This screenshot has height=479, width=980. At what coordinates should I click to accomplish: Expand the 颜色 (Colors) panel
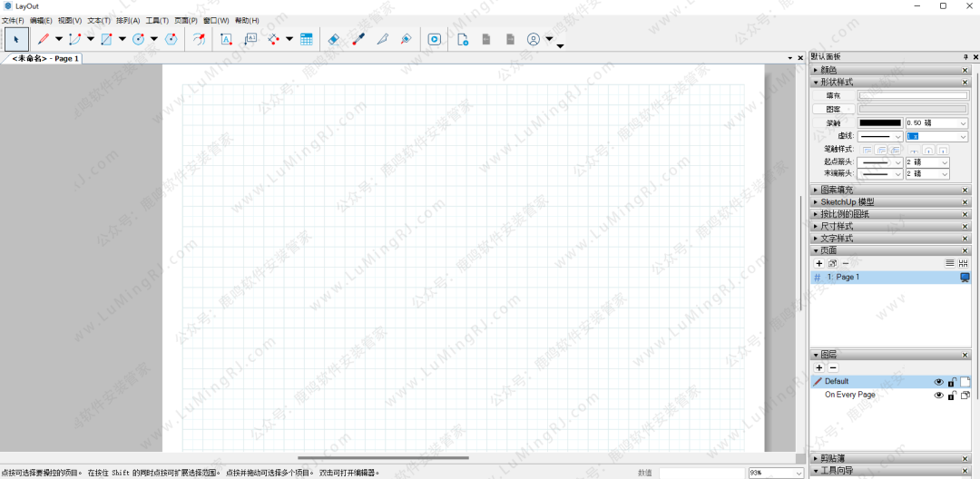pos(828,70)
